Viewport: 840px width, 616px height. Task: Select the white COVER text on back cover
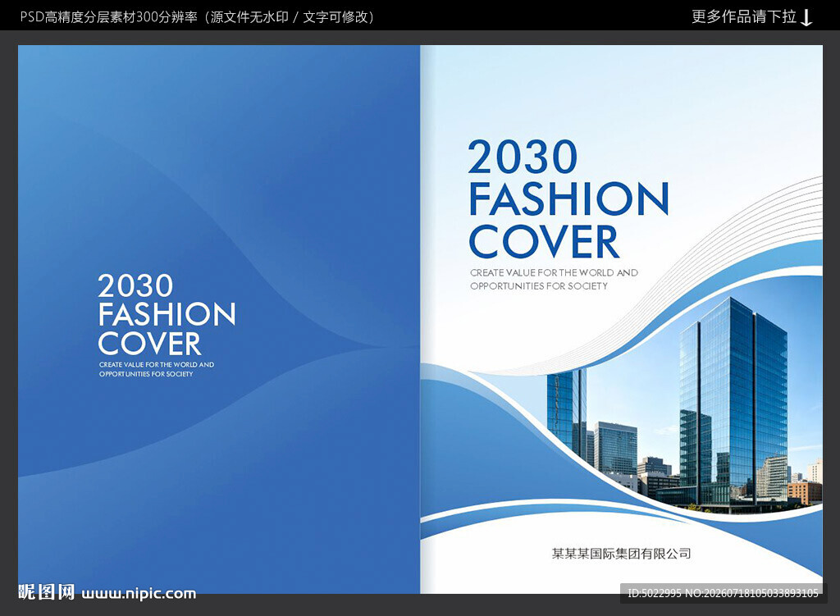[149, 344]
